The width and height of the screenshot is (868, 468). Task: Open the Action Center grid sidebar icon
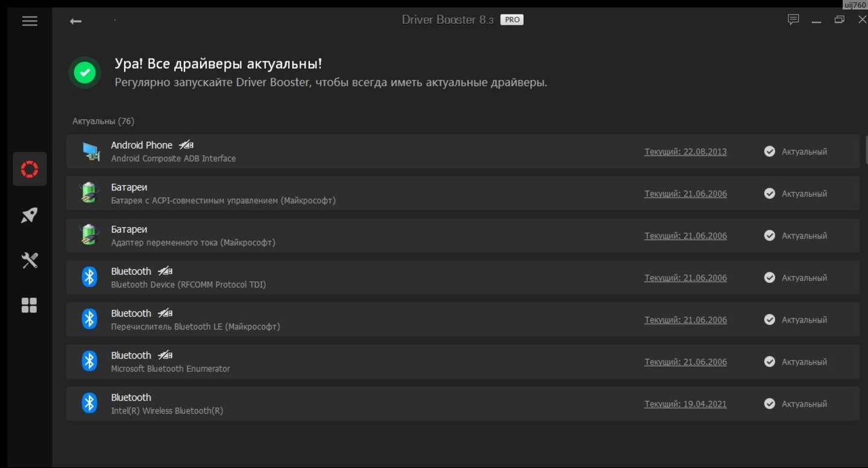tap(30, 305)
